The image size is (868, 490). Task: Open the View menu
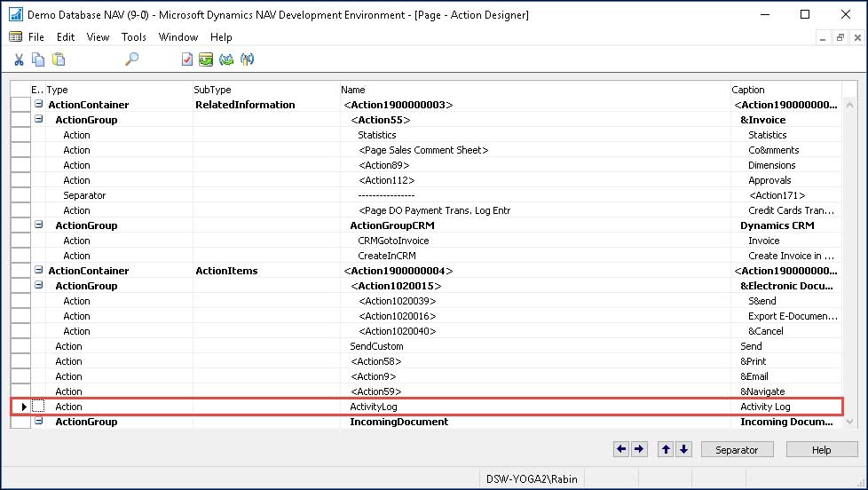pyautogui.click(x=98, y=37)
